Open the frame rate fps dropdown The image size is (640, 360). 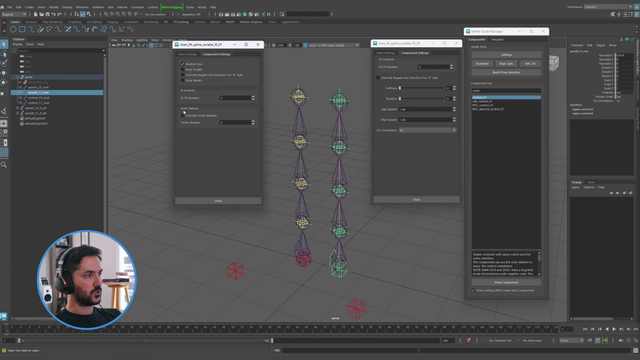click(x=571, y=340)
